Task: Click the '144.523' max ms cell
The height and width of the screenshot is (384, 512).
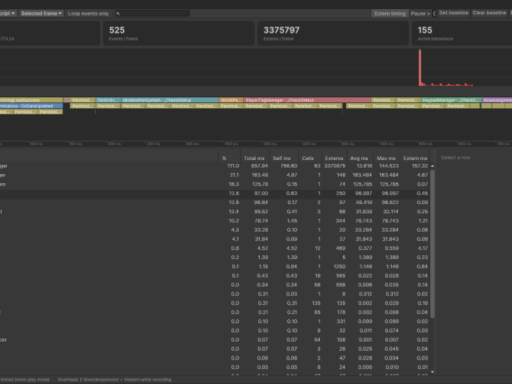Action: pos(389,166)
